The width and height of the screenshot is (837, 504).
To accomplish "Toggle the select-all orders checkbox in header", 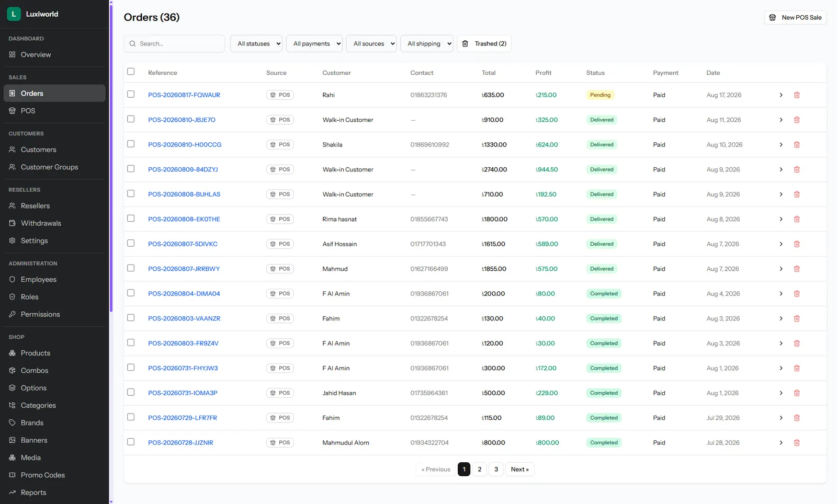I will click(x=131, y=72).
